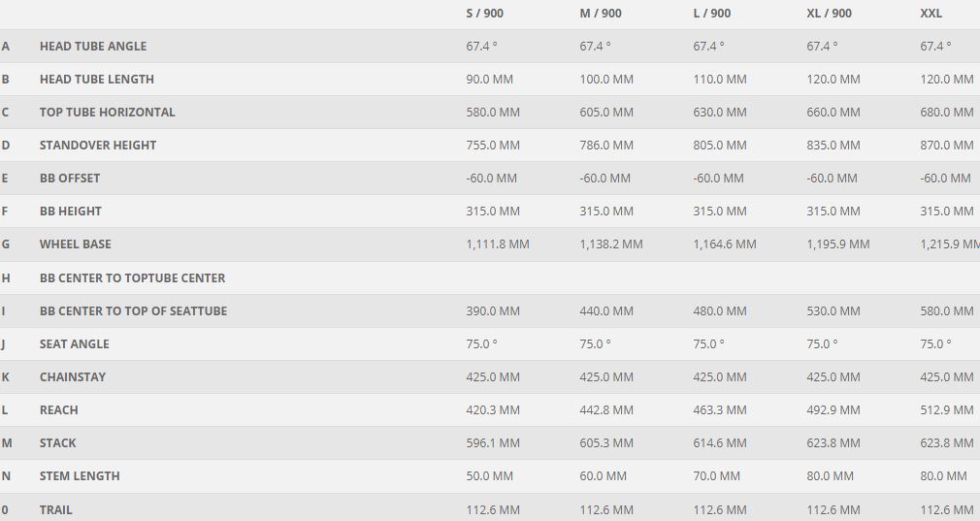Click the WHEEL BASE row label

pos(76,244)
